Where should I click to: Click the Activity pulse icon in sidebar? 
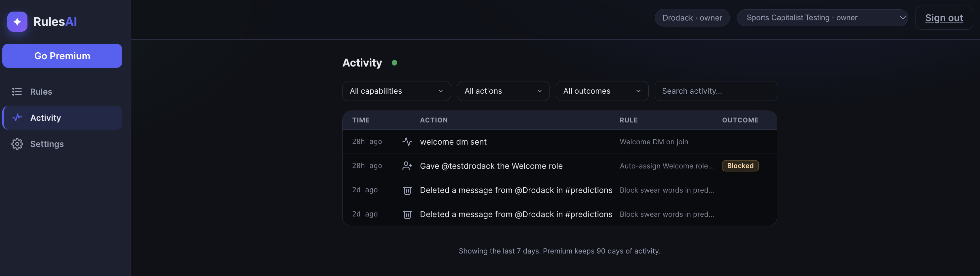(x=17, y=117)
